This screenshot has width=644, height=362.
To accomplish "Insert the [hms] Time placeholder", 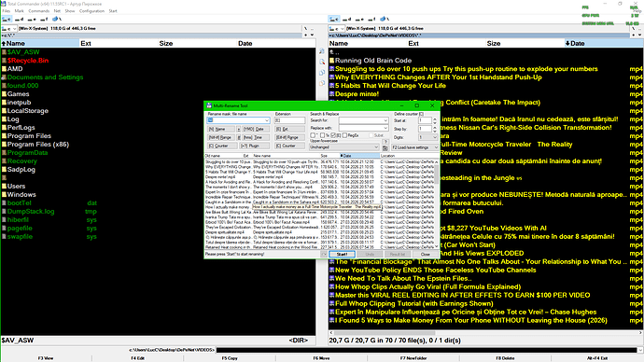I will coord(256,137).
